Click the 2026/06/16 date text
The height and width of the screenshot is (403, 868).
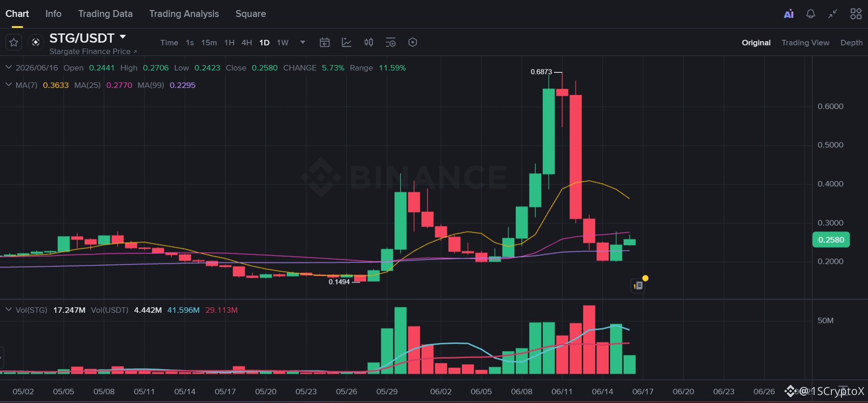point(37,68)
